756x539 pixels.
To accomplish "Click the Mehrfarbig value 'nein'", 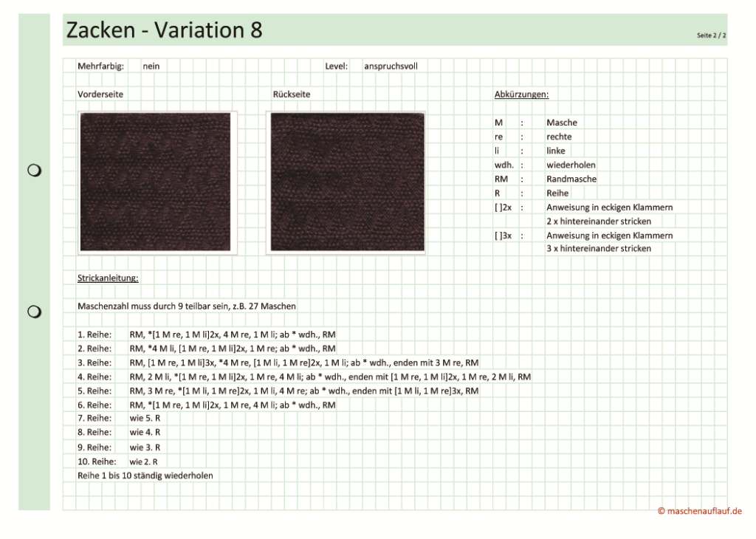I will click(x=151, y=66).
